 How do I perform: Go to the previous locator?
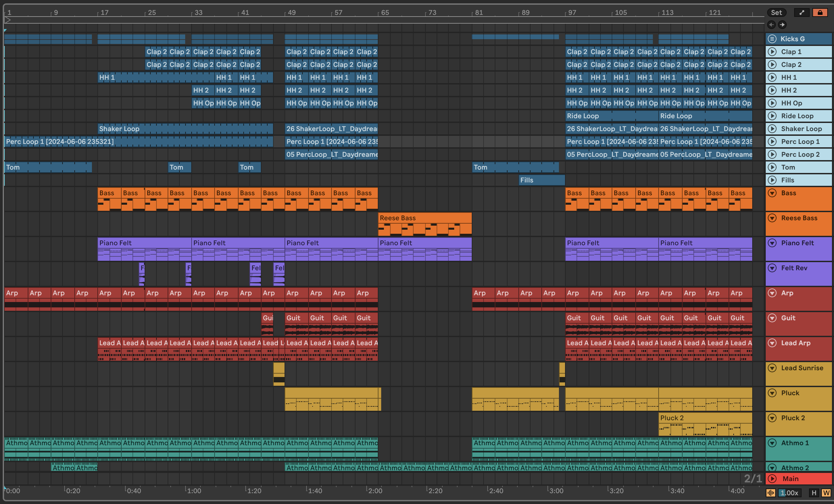[x=771, y=25]
